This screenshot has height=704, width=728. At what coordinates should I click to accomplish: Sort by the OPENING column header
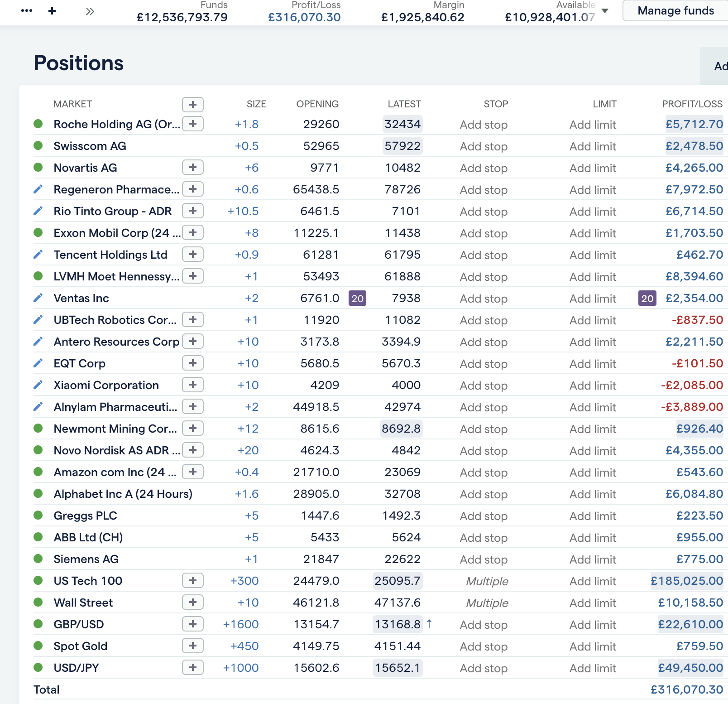coord(317,104)
